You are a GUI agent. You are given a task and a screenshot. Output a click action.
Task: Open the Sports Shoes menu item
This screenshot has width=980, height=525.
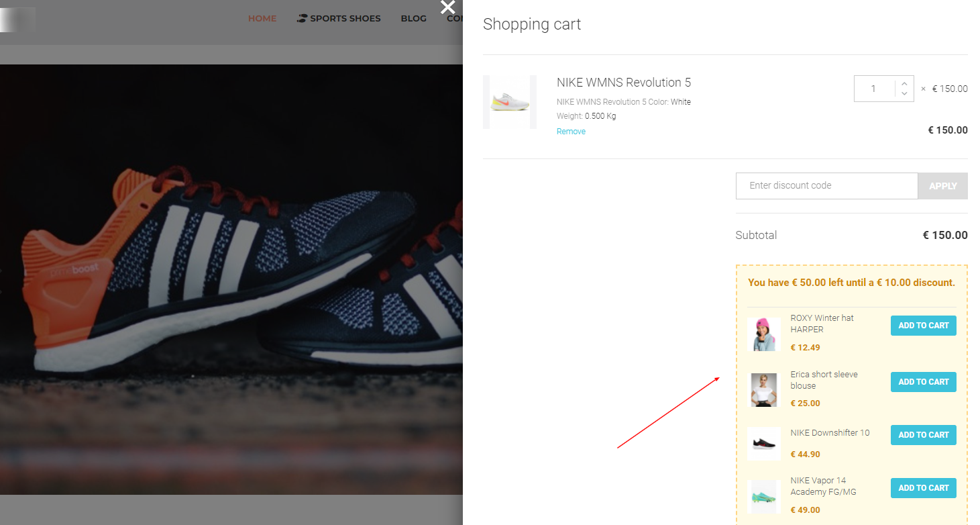[x=339, y=18]
